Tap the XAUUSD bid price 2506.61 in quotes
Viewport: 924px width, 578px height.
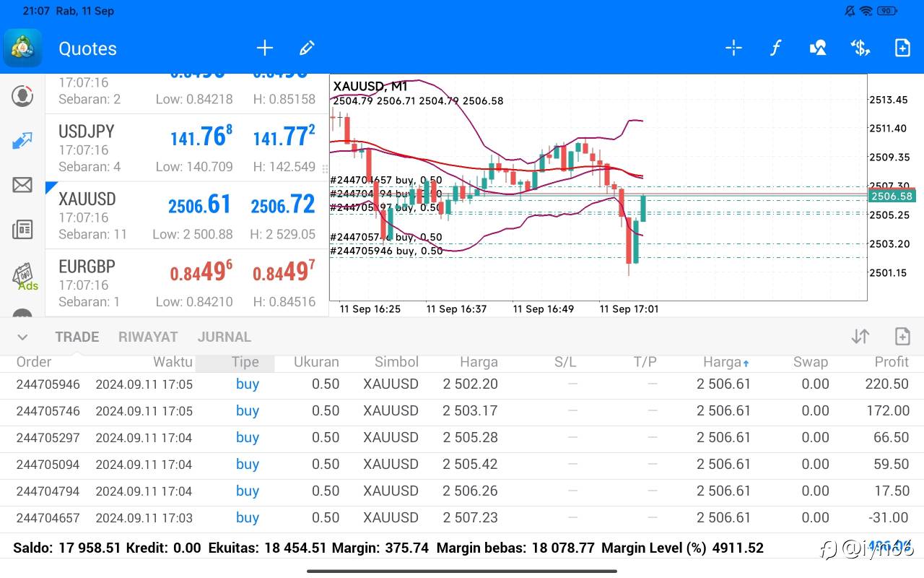point(200,205)
